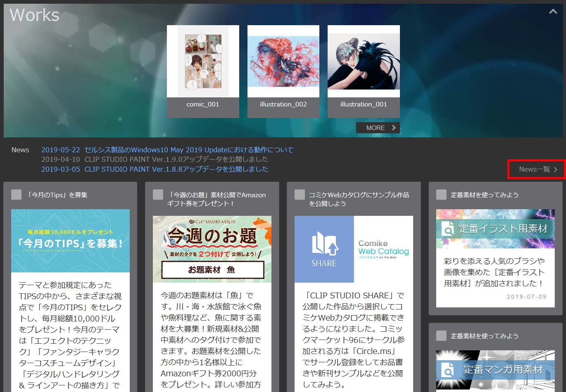566x392 pixels.
Task: Open the Ver.1.8.8 updater news from 2019-03-05
Action: 155,169
